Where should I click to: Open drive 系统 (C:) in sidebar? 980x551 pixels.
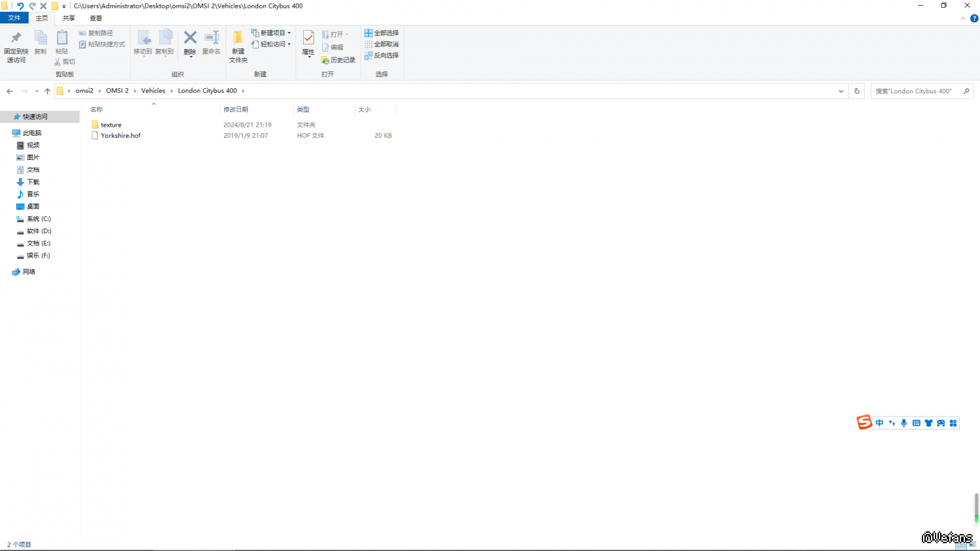(39, 219)
